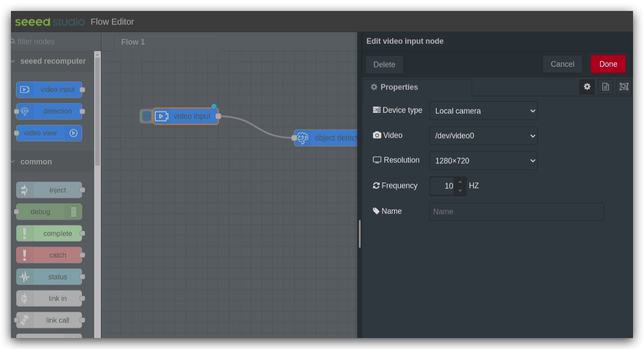The image size is (644, 349).
Task: Click the Delete button
Action: pyautogui.click(x=384, y=65)
